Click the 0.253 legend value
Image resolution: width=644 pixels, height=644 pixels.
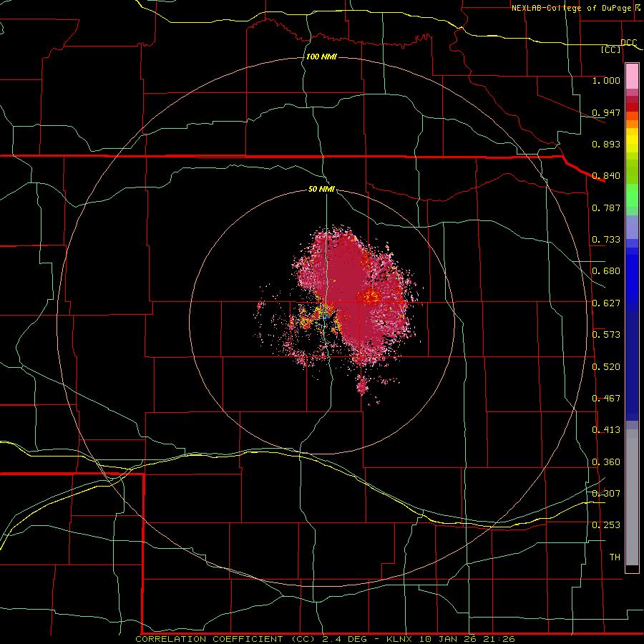click(x=606, y=525)
